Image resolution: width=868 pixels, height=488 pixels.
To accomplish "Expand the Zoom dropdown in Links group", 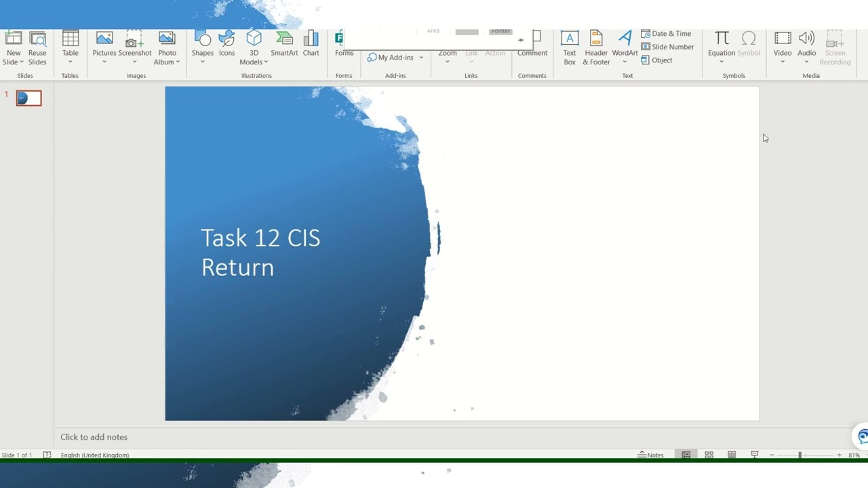I will 448,62.
